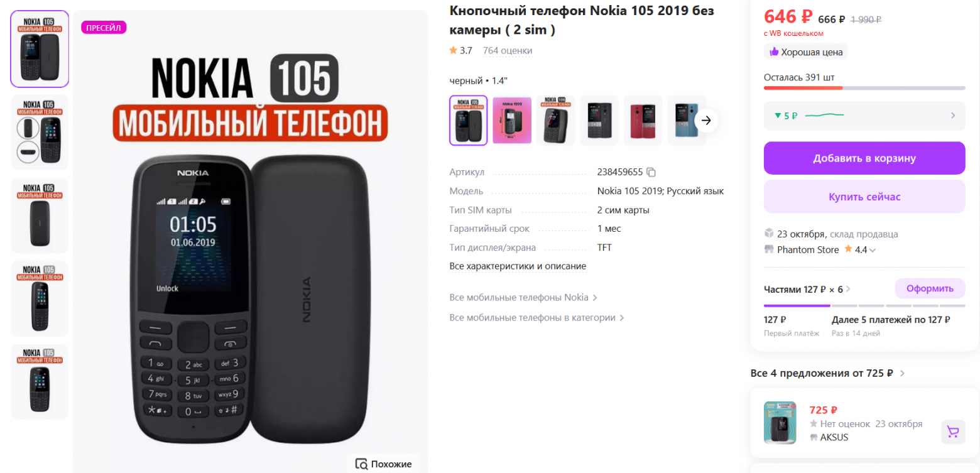Open Все характеристики и описание link
This screenshot has width=980, height=473.
click(518, 266)
